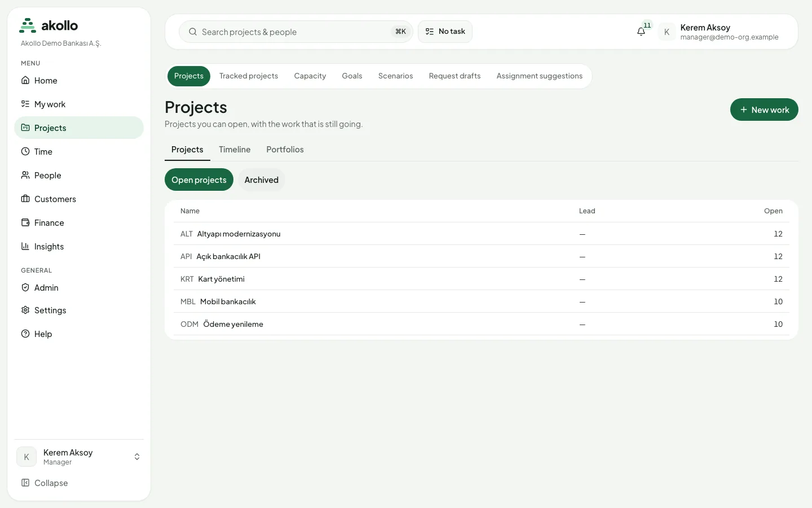Screen dimensions: 812x508
Task: Click the Finance wallet icon
Action: pyautogui.click(x=25, y=222)
